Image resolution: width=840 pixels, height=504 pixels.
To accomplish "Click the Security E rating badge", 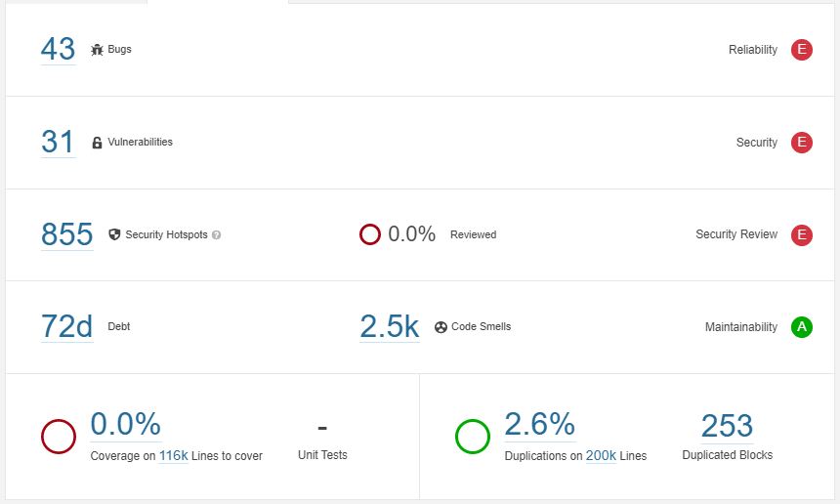I will 802,143.
